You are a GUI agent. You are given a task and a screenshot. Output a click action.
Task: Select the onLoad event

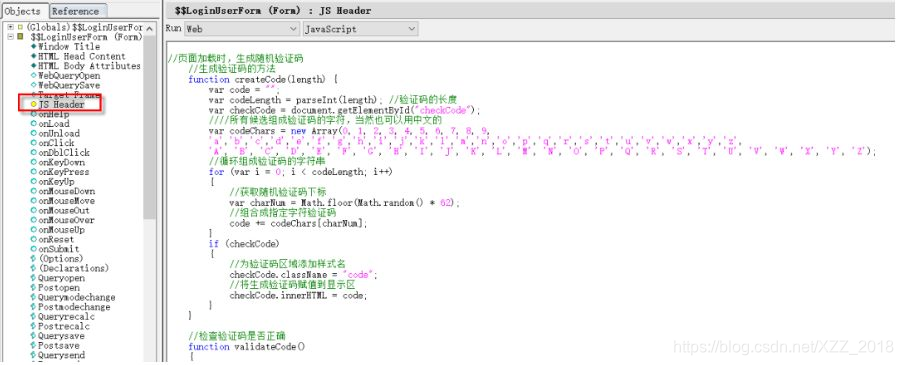point(54,124)
